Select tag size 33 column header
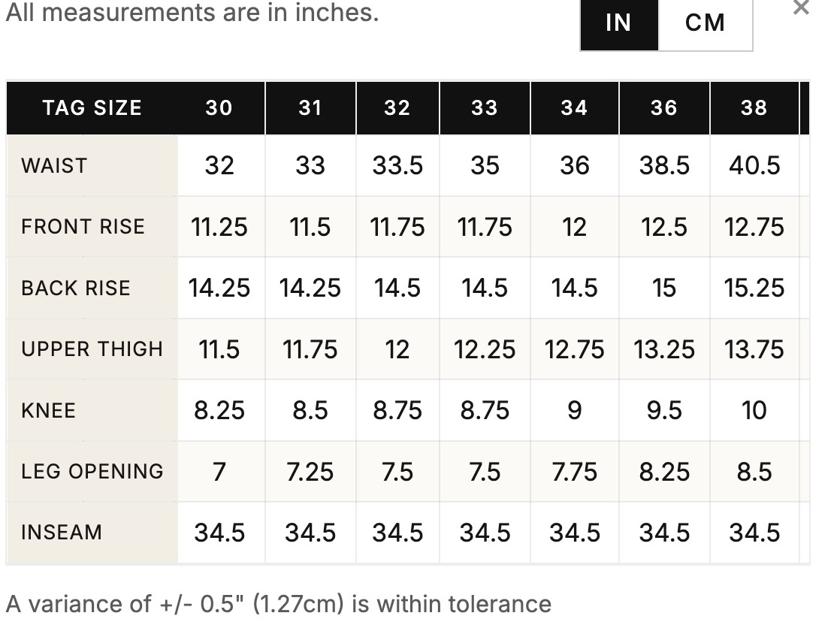 pyautogui.click(x=485, y=108)
